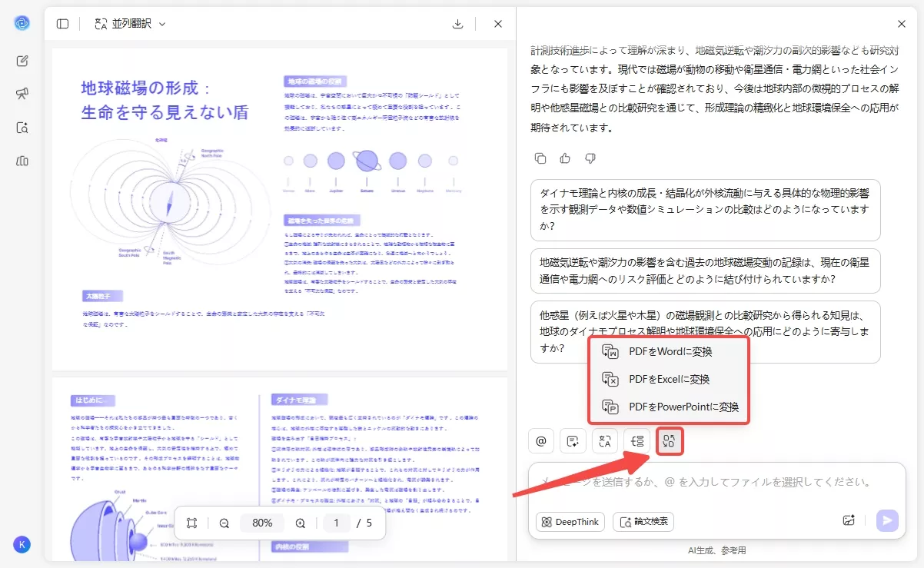Click the first page thumbnail of the document
924x568 pixels.
click(280, 209)
